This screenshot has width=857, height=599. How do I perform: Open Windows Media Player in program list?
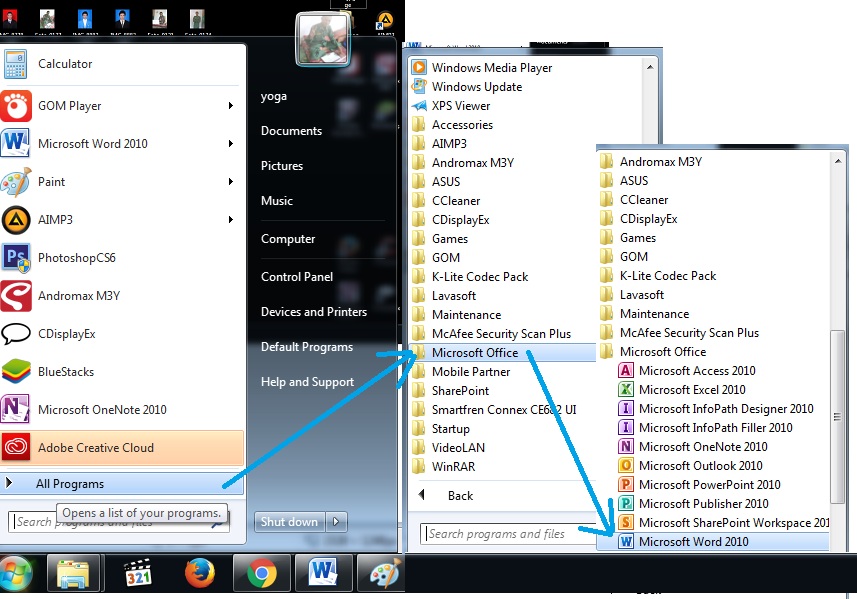click(x=492, y=68)
